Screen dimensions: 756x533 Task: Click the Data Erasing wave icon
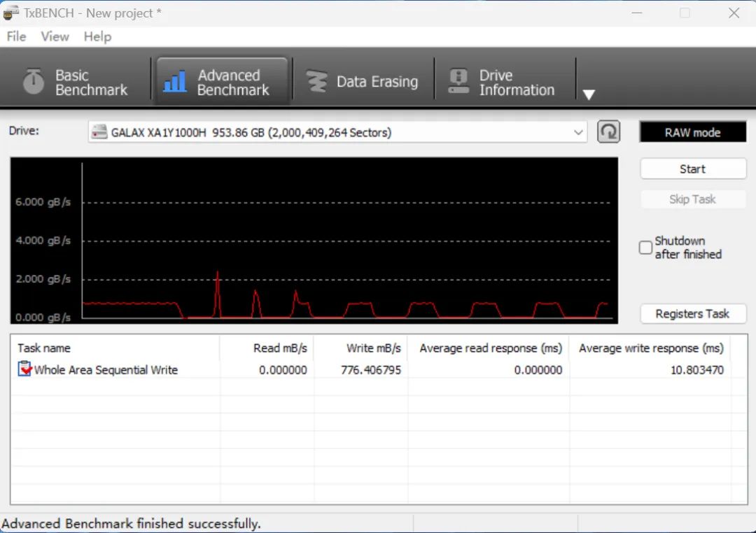(317, 80)
